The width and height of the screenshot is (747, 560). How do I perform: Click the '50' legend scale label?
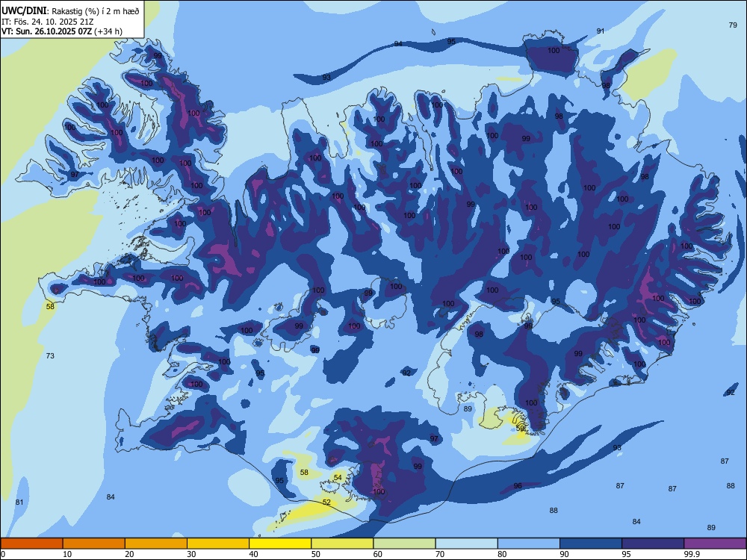pos(315,554)
